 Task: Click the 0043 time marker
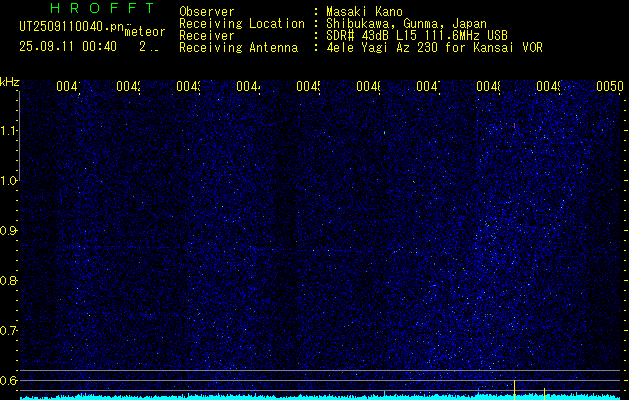188,87
